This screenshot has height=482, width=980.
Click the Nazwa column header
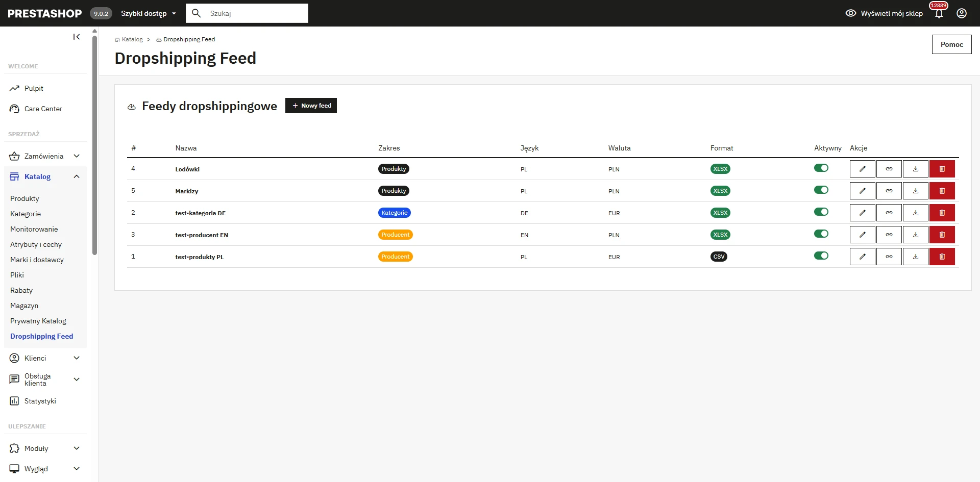pos(186,148)
